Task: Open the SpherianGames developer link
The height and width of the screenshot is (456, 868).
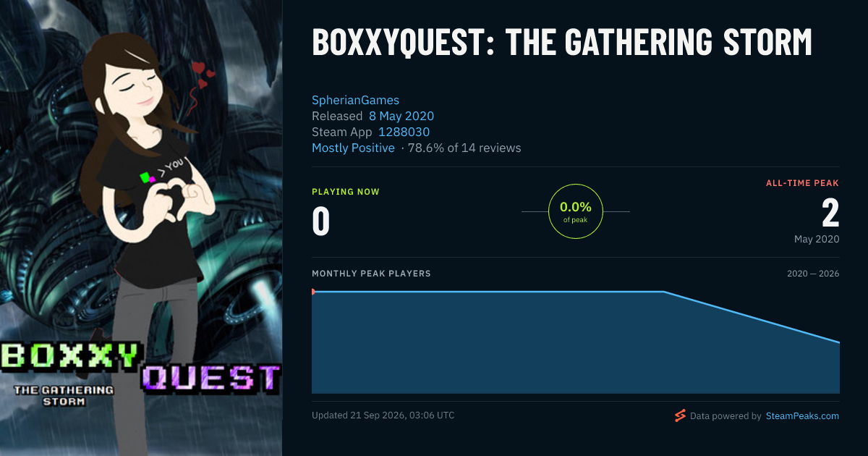Action: pos(355,100)
